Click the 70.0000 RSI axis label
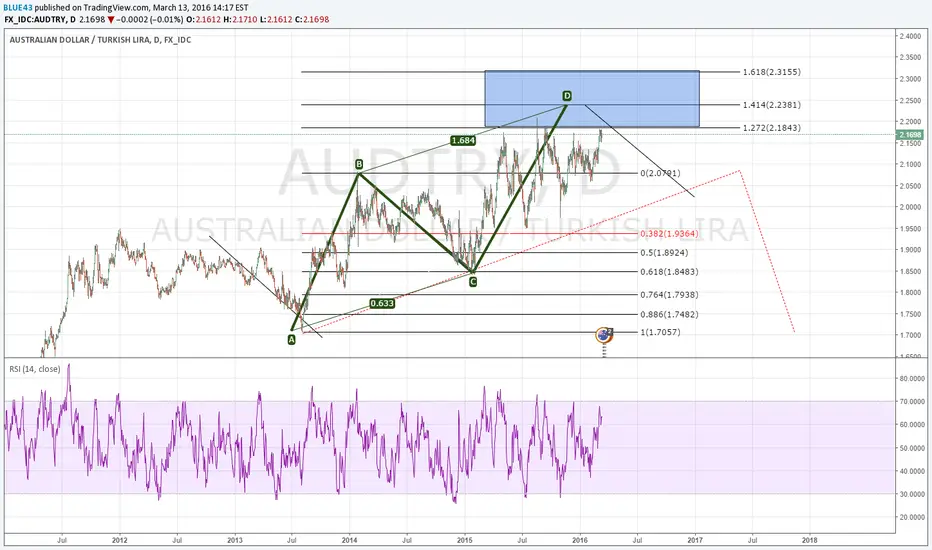932x550 pixels. 912,401
